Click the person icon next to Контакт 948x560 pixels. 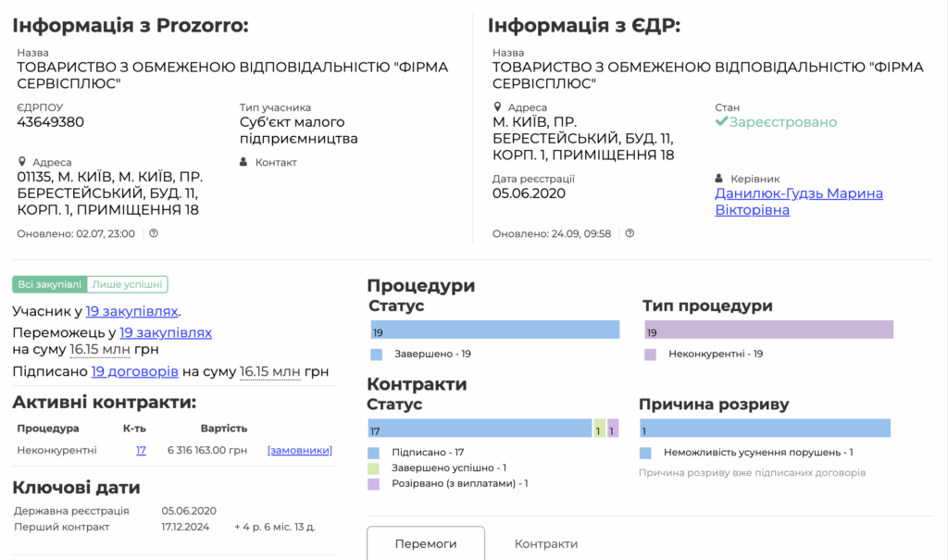click(244, 163)
